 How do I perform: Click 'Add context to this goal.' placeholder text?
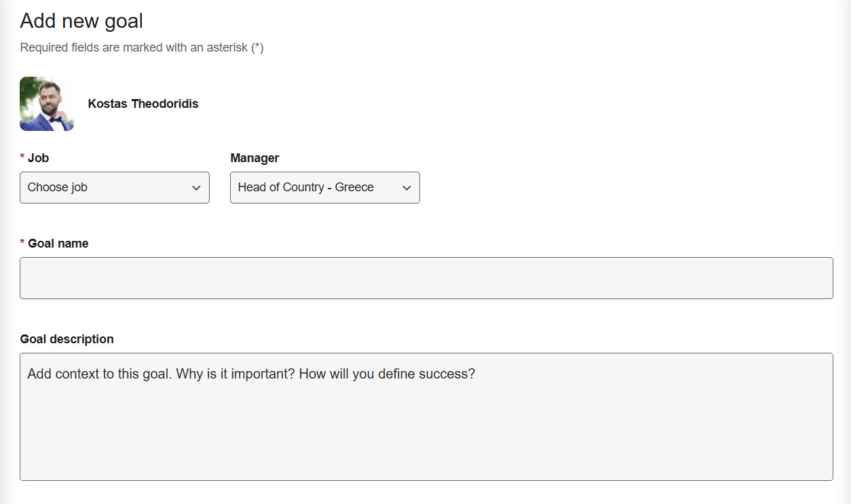point(100,374)
